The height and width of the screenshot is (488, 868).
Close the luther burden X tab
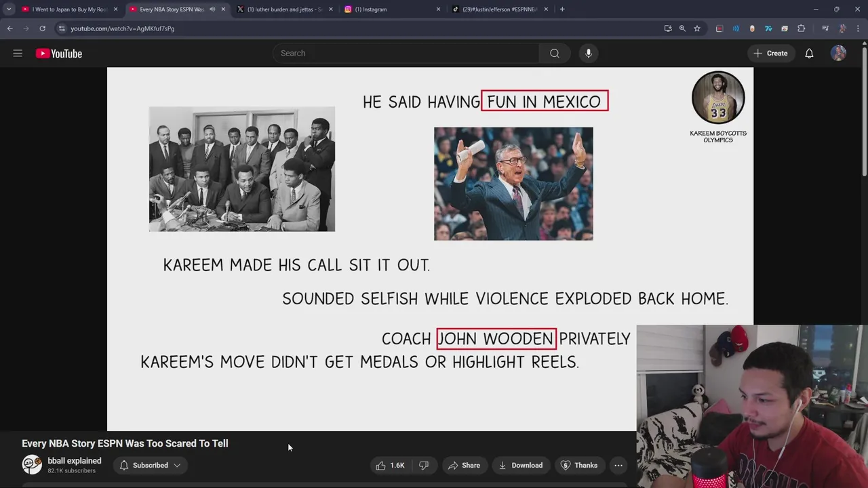click(x=331, y=9)
